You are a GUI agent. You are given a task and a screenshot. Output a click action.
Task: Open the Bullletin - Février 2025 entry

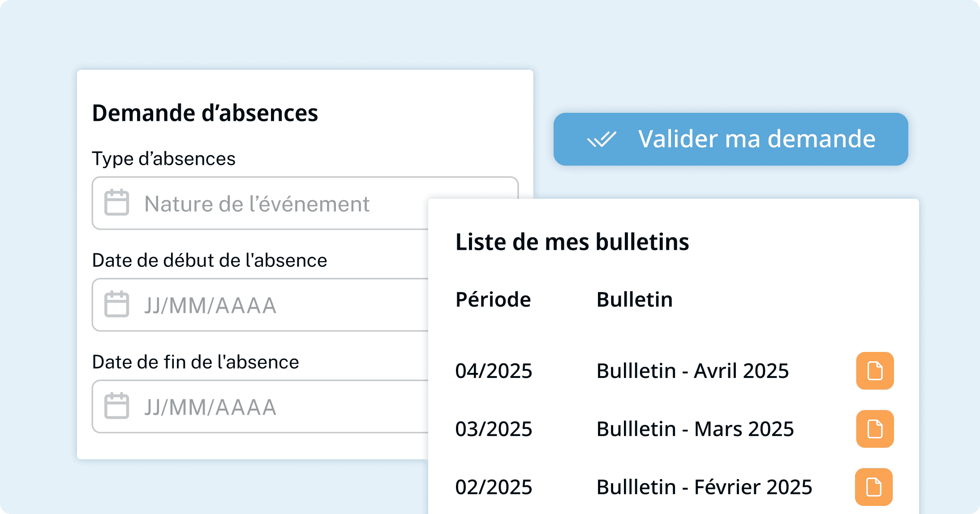(x=704, y=488)
